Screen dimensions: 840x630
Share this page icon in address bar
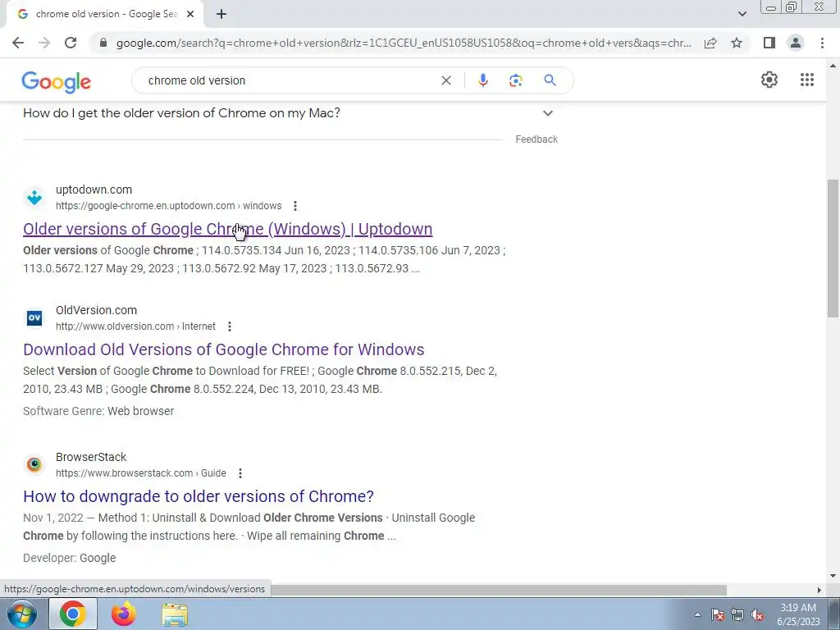coord(710,43)
